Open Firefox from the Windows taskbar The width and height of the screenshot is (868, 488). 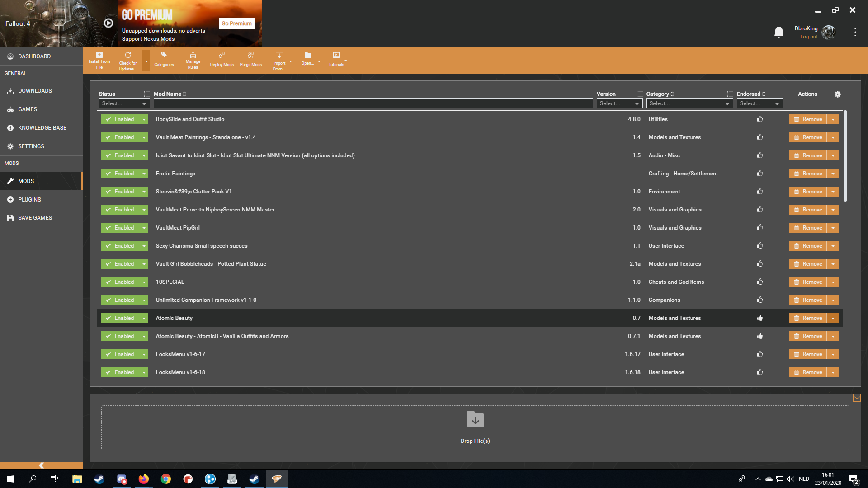(144, 479)
